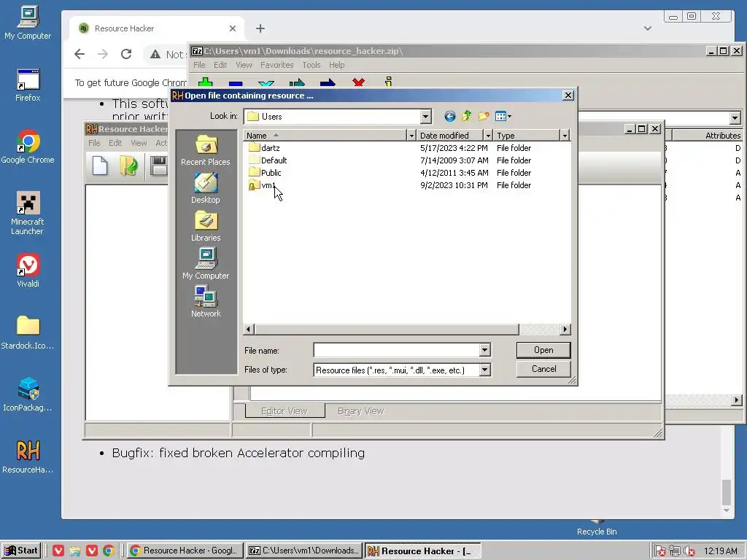Open Minecraft Launcher desktop shortcut

tap(27, 214)
